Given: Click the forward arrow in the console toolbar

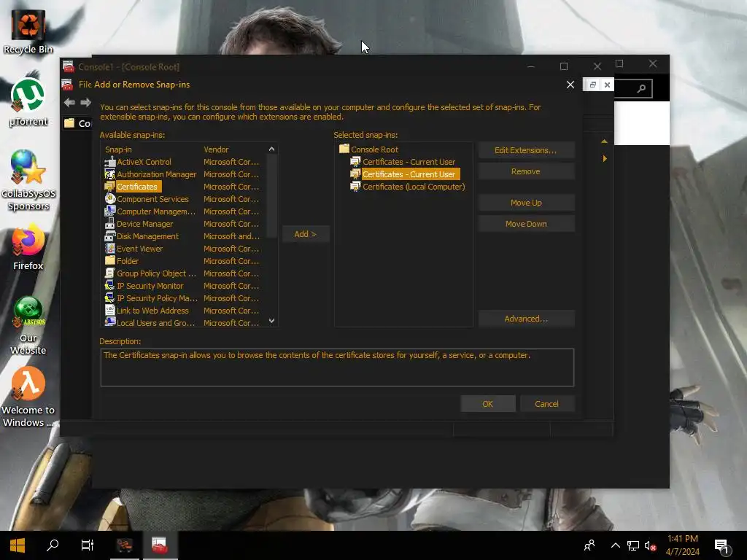Looking at the screenshot, I should [x=86, y=102].
